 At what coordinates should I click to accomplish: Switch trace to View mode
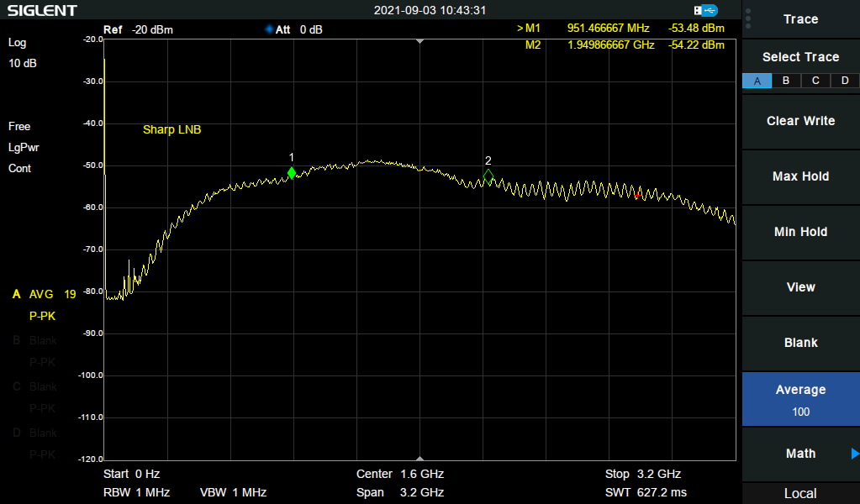coord(801,287)
